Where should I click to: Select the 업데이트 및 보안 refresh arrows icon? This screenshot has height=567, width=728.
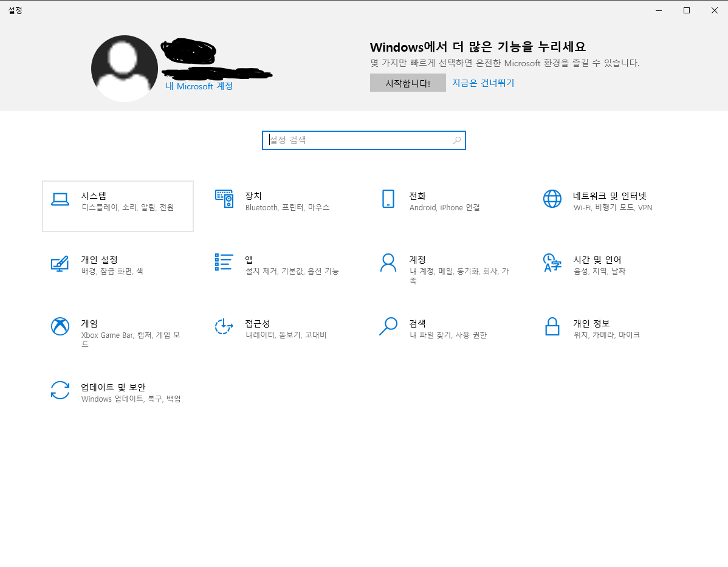pyautogui.click(x=60, y=390)
